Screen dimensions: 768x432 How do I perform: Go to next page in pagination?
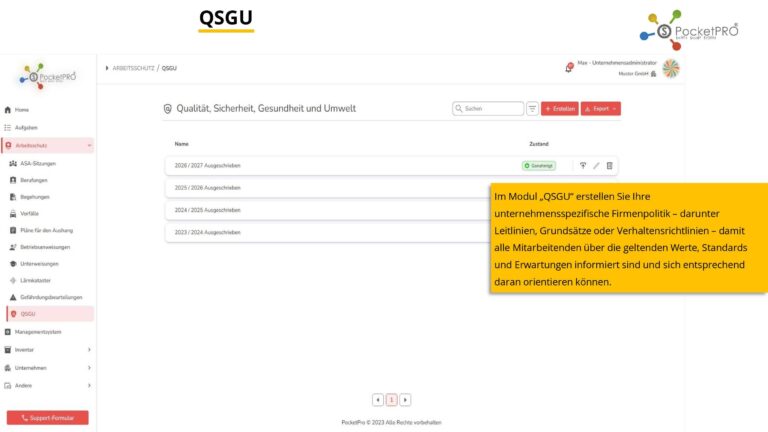(405, 400)
